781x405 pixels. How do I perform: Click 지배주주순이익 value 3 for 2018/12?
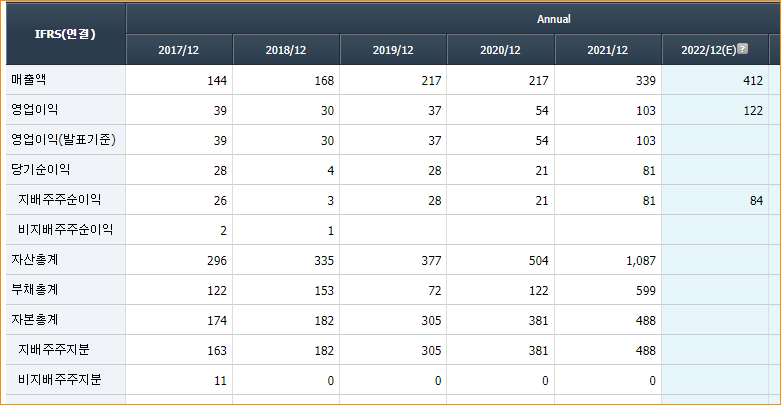pyautogui.click(x=330, y=201)
